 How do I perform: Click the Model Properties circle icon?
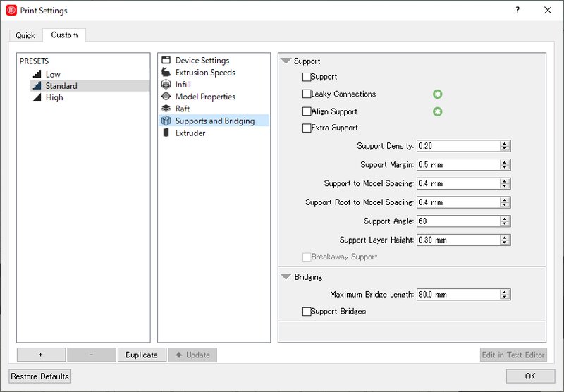[166, 97]
